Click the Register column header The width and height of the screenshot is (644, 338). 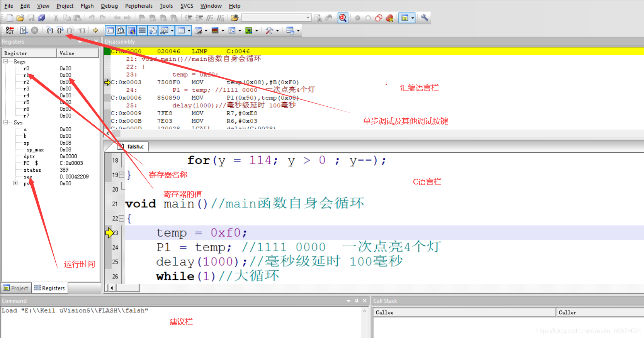pyautogui.click(x=29, y=53)
